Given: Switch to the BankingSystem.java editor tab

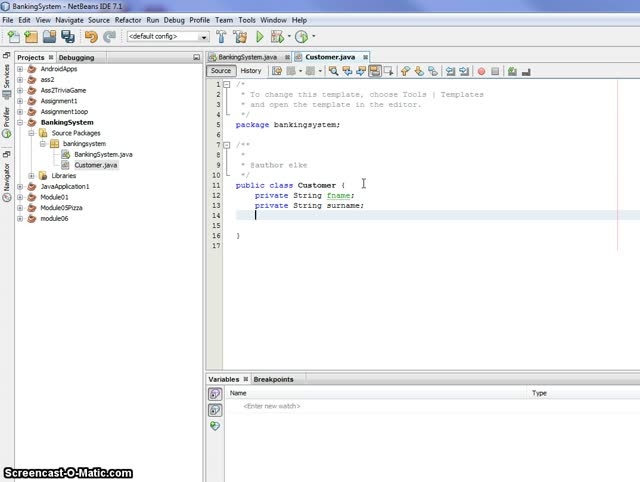Looking at the screenshot, I should click(x=247, y=58).
